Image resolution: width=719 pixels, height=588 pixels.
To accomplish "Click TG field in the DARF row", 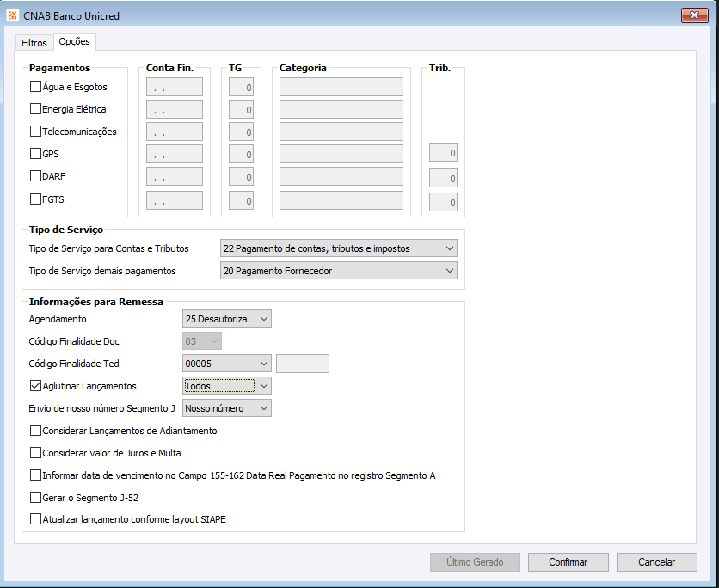I will [241, 176].
